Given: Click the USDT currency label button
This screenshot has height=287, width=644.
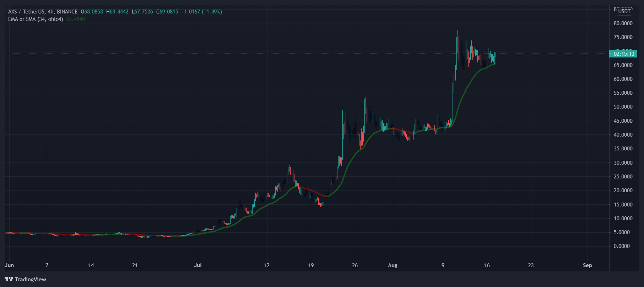Looking at the screenshot, I should click(x=624, y=11).
